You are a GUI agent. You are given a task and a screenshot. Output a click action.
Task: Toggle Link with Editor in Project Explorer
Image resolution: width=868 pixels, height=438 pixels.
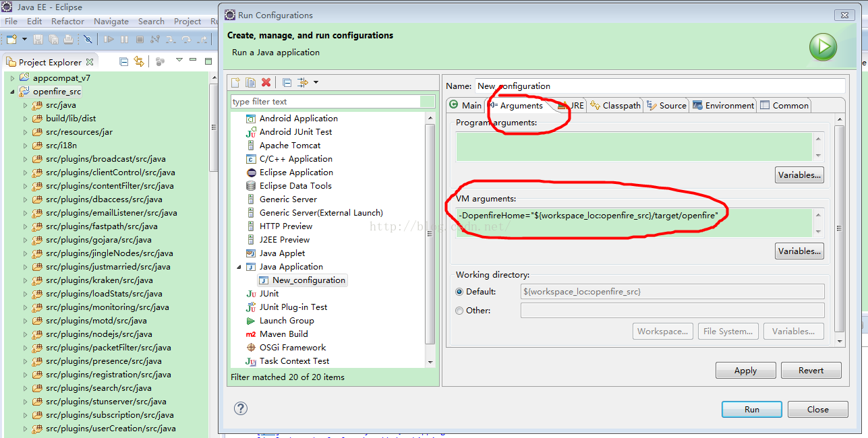(x=139, y=61)
